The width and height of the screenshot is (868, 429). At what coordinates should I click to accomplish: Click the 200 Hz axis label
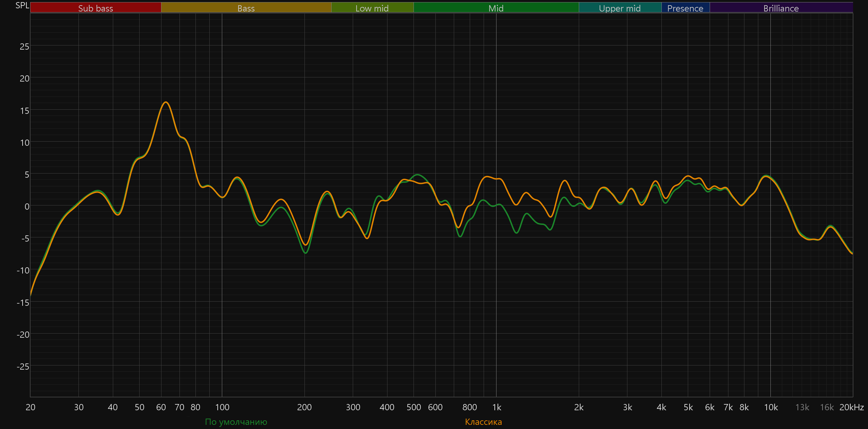[304, 407]
